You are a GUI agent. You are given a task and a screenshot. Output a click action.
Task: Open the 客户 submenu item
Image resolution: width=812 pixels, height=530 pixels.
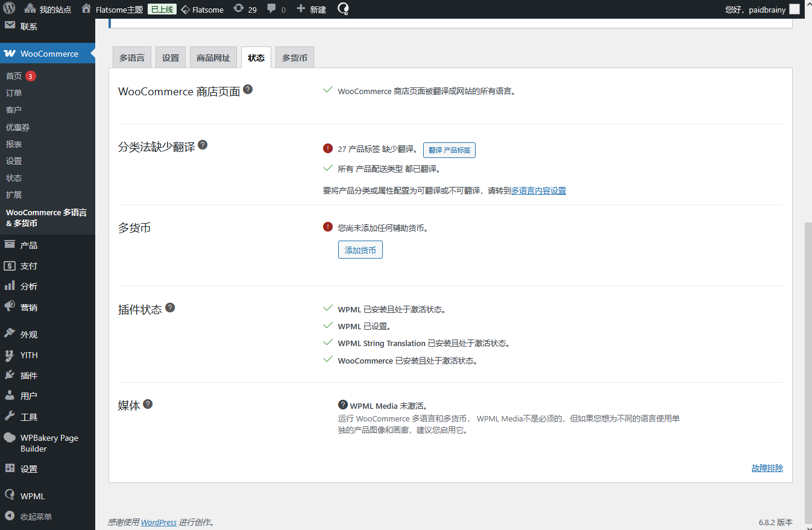[14, 110]
